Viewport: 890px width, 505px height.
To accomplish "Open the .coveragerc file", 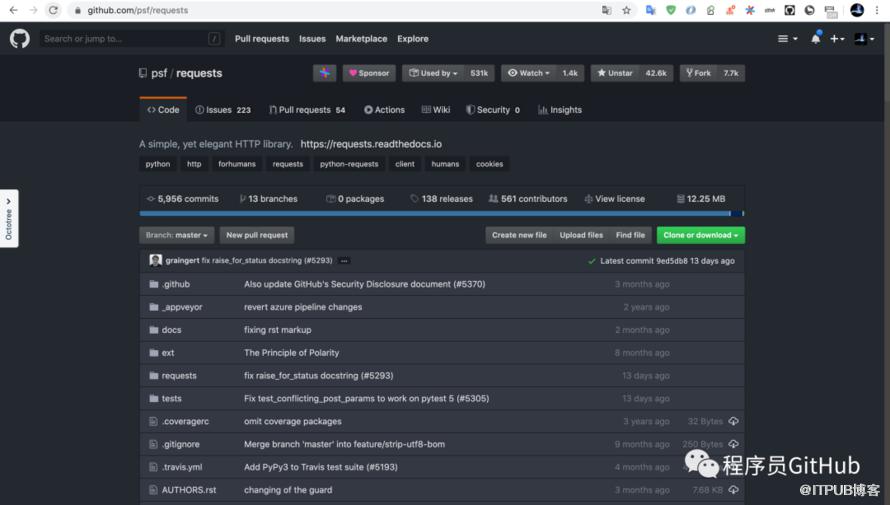I will point(185,422).
